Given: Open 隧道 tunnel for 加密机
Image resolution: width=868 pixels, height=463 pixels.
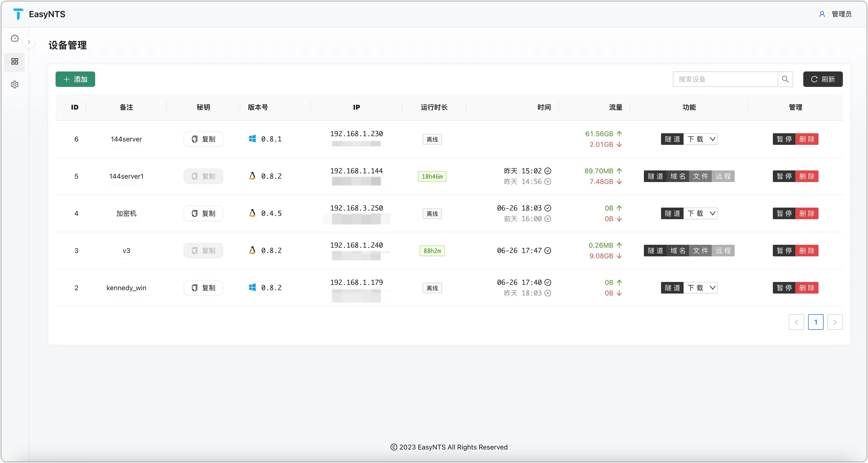Looking at the screenshot, I should coord(672,213).
